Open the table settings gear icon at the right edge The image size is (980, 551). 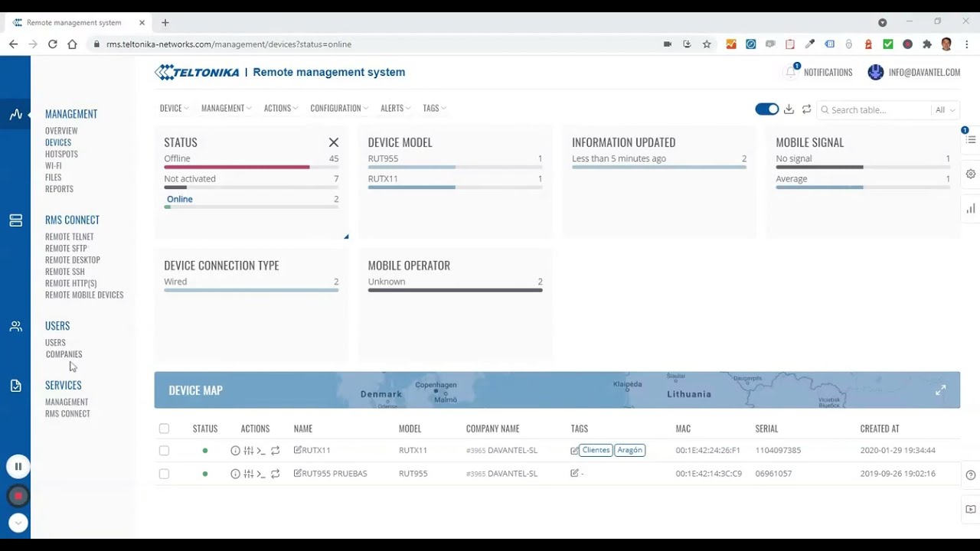(x=970, y=174)
